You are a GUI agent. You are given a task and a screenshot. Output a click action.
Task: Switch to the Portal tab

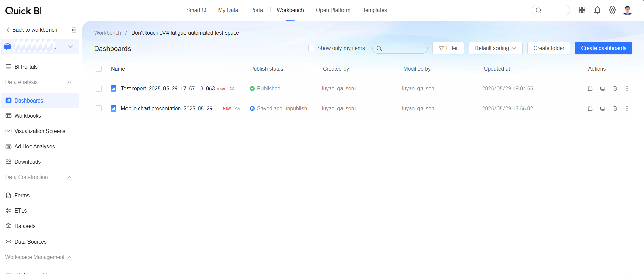(257, 10)
